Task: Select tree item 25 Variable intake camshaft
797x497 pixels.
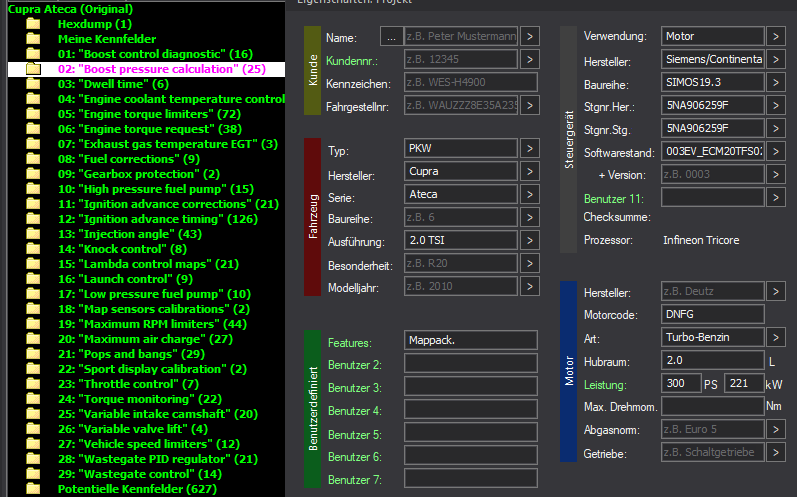Action: 158,414
